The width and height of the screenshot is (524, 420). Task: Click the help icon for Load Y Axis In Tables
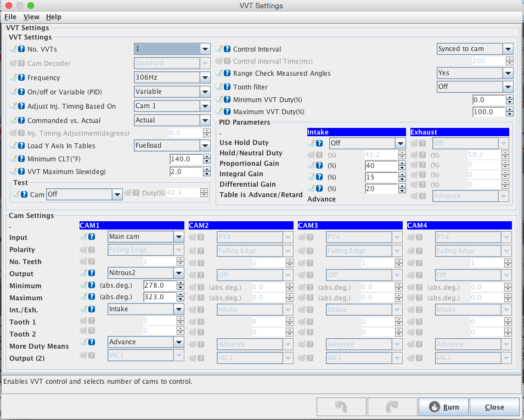[22, 145]
